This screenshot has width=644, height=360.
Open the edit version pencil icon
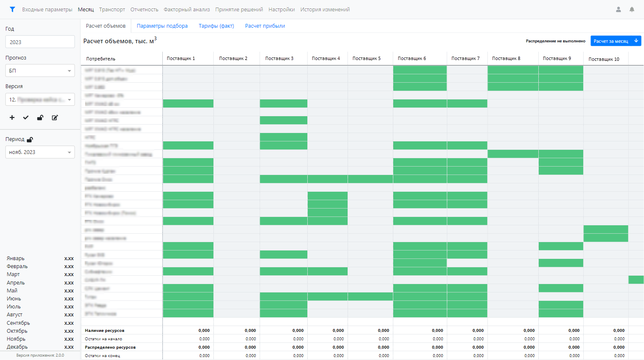point(55,117)
